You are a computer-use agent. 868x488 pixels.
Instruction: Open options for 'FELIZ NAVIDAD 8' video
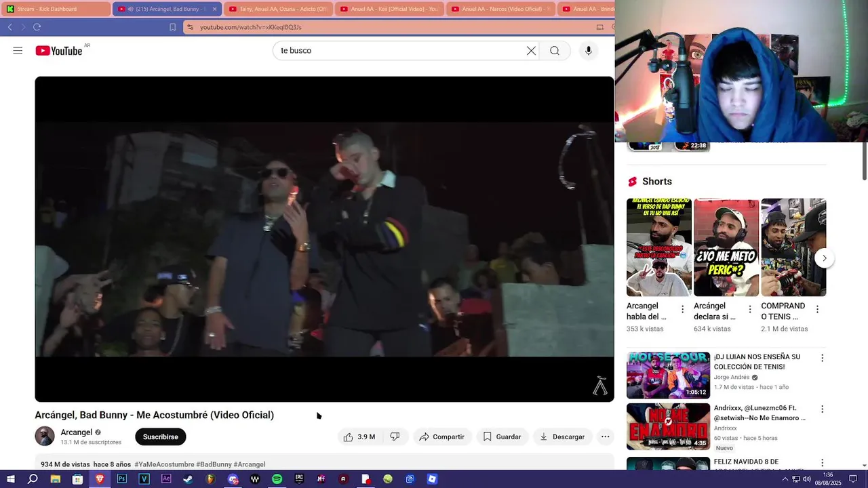coord(823,462)
